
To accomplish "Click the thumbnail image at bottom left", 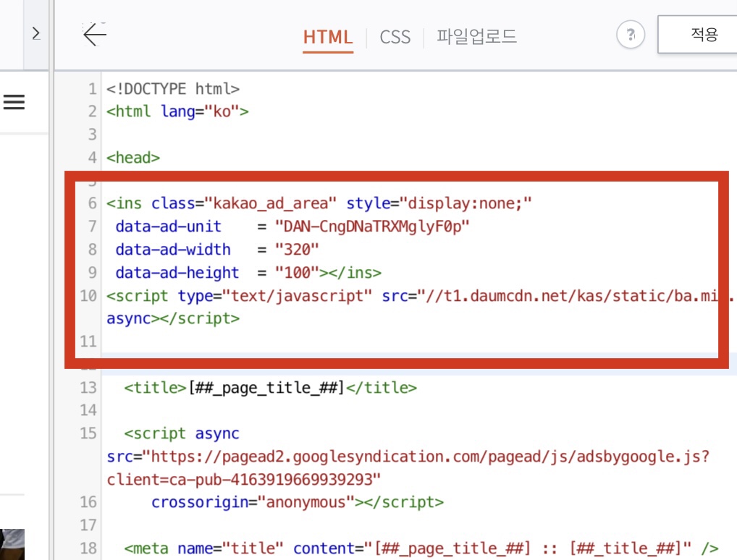I will (12, 544).
